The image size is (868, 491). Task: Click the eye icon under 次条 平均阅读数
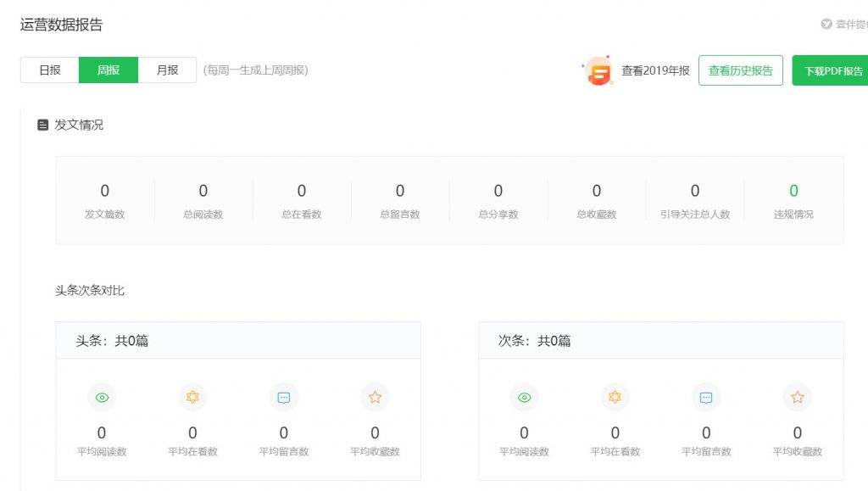(x=524, y=398)
